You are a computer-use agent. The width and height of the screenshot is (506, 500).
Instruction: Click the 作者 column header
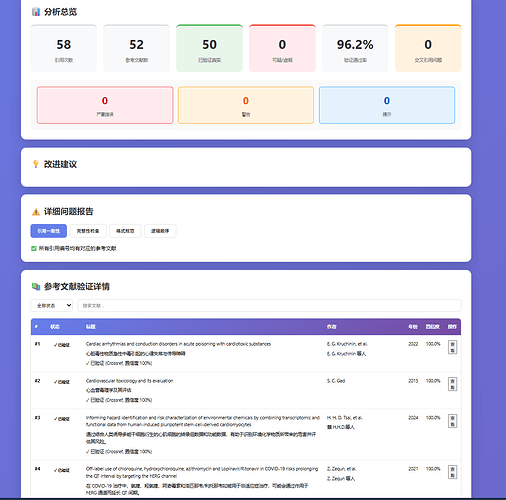click(331, 327)
